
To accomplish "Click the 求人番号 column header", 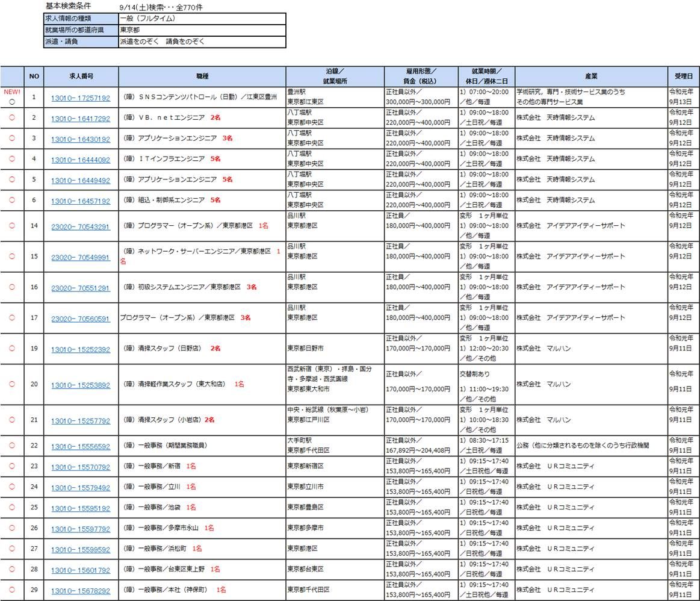I will [x=81, y=76].
